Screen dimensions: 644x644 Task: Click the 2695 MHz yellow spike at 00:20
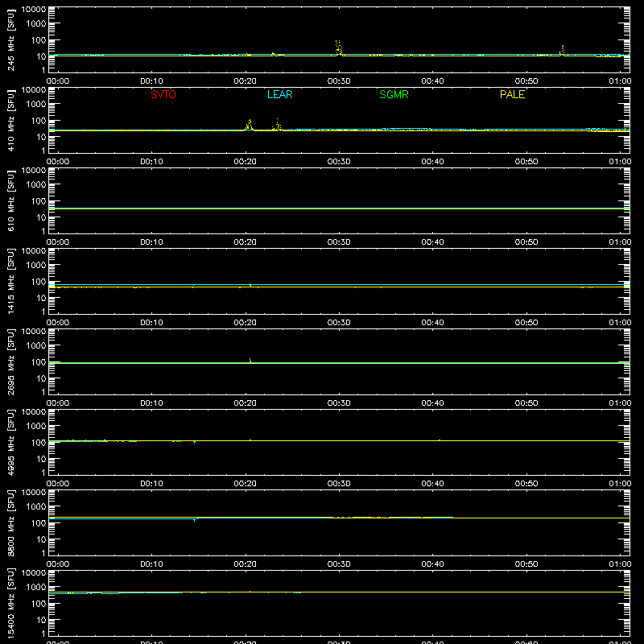pos(250,360)
